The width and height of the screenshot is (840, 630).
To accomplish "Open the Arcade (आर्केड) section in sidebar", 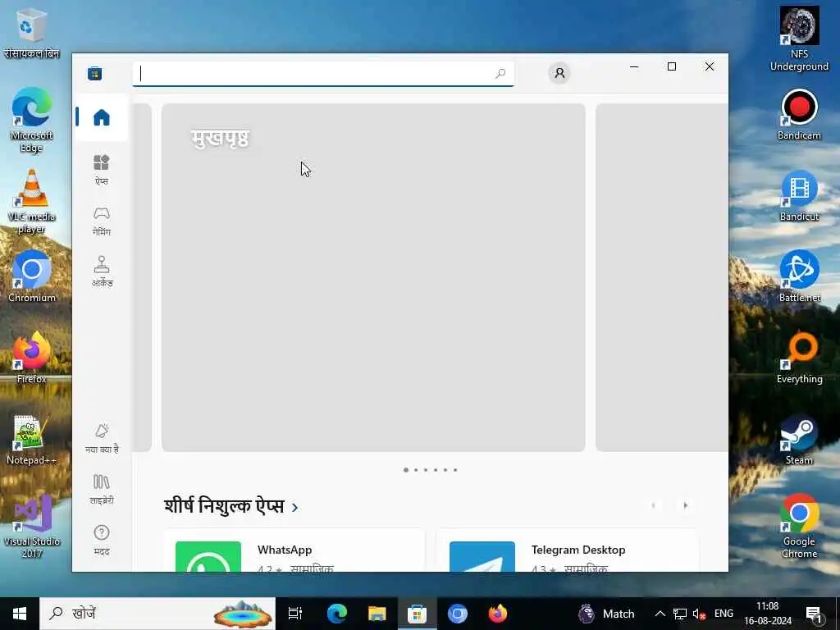I will point(101,272).
